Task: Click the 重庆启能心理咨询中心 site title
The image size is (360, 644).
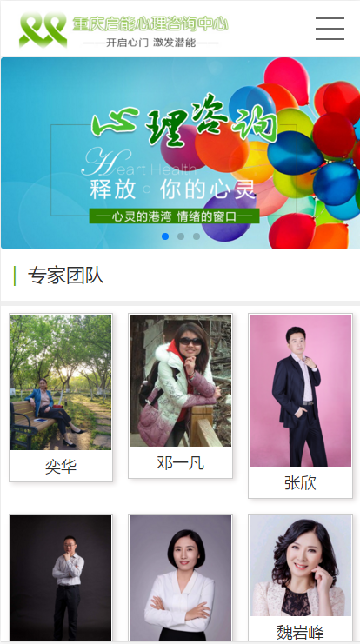Action: click(150, 23)
